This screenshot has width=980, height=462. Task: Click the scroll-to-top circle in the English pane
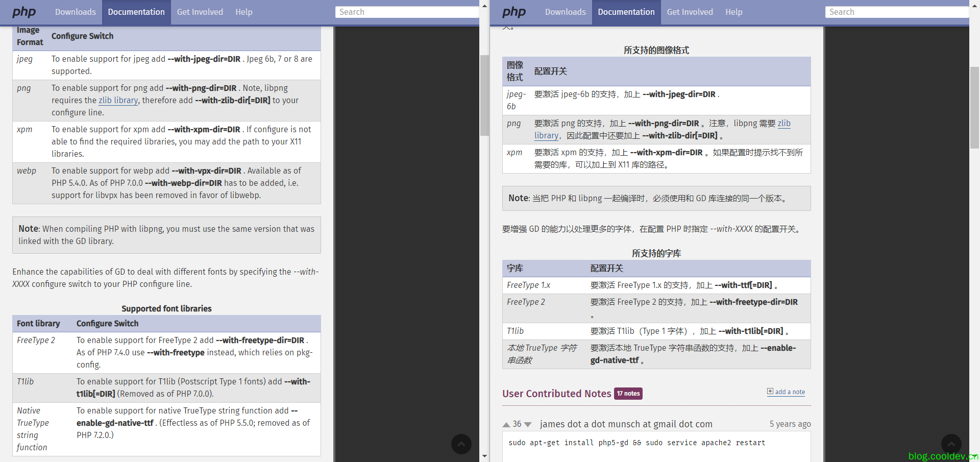click(x=461, y=444)
